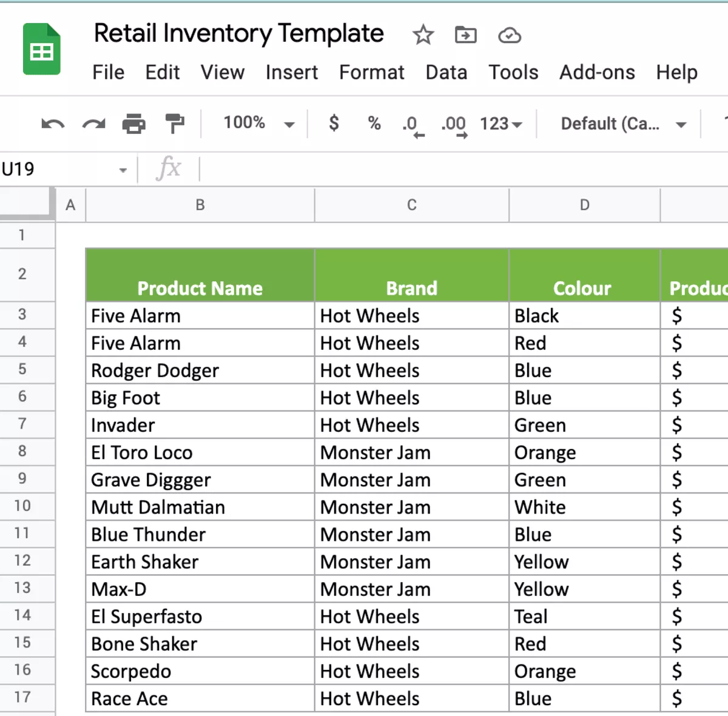
Task: Select the White colour cell
Action: coord(585,507)
